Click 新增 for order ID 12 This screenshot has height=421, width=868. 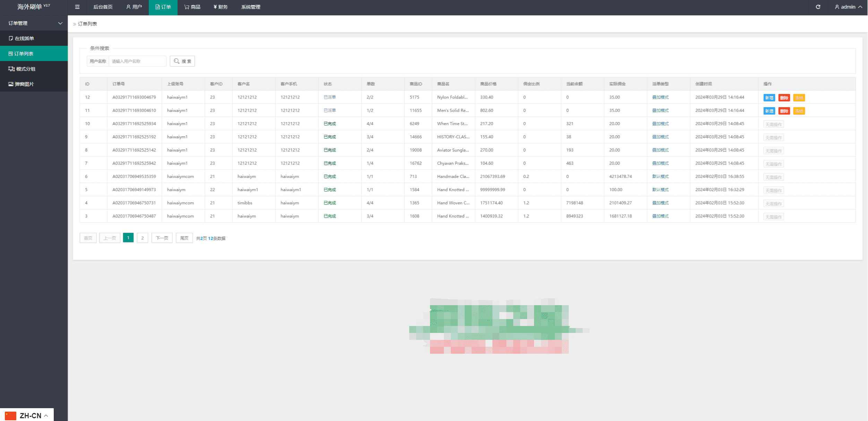[769, 98]
